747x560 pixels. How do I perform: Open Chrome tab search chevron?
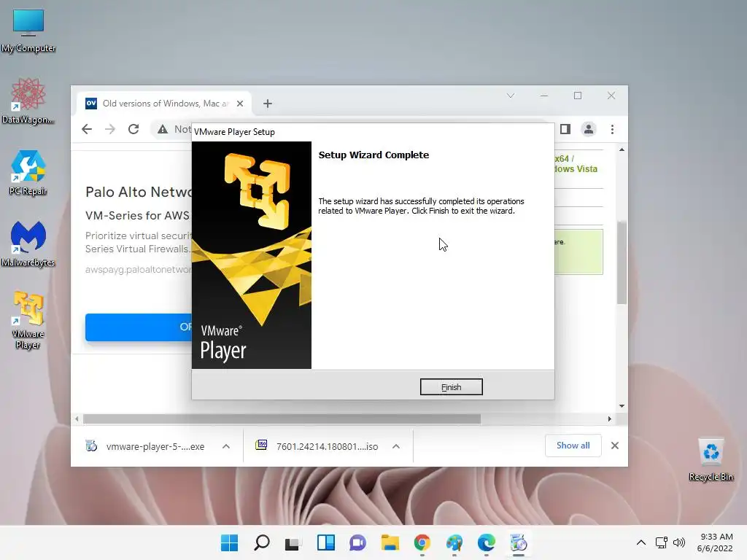pos(511,96)
